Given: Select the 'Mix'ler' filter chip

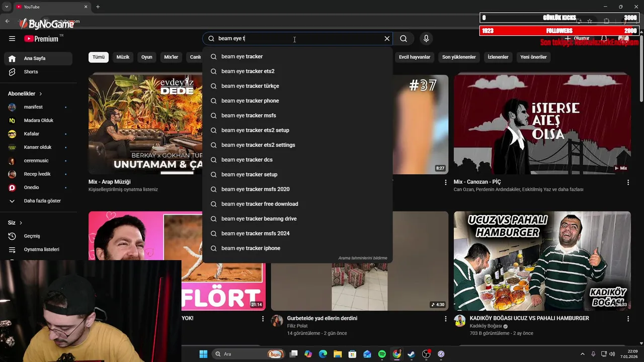Looking at the screenshot, I should [171, 57].
